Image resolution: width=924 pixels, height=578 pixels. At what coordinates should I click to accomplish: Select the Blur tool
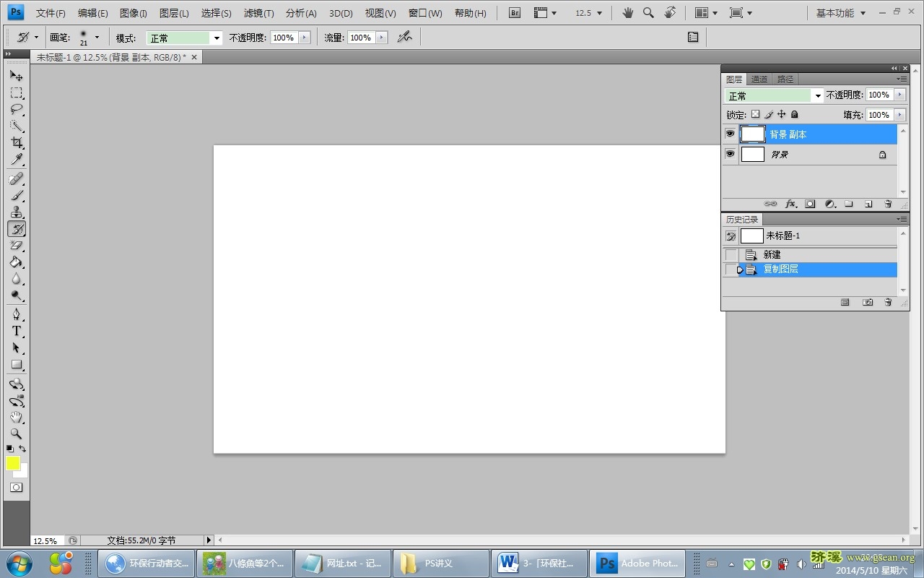pyautogui.click(x=16, y=279)
